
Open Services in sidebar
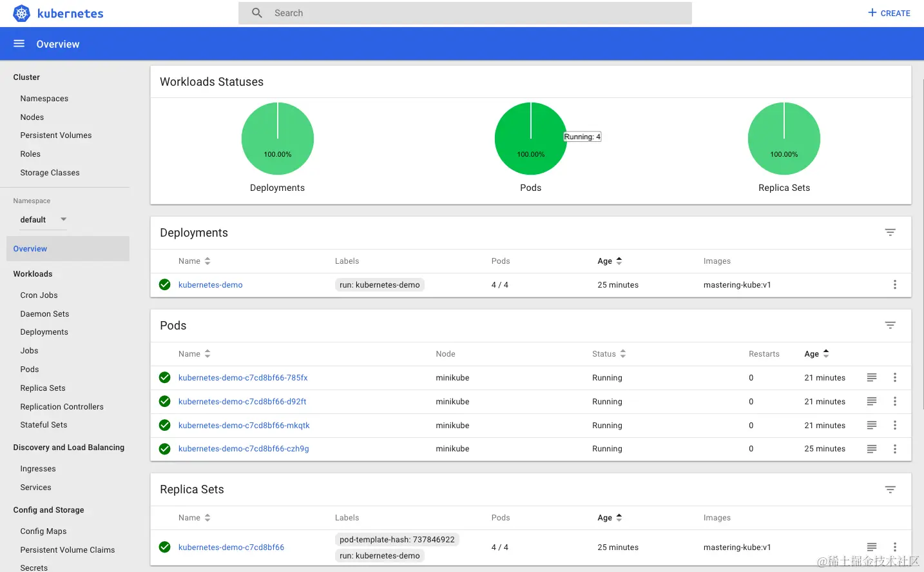(x=36, y=488)
